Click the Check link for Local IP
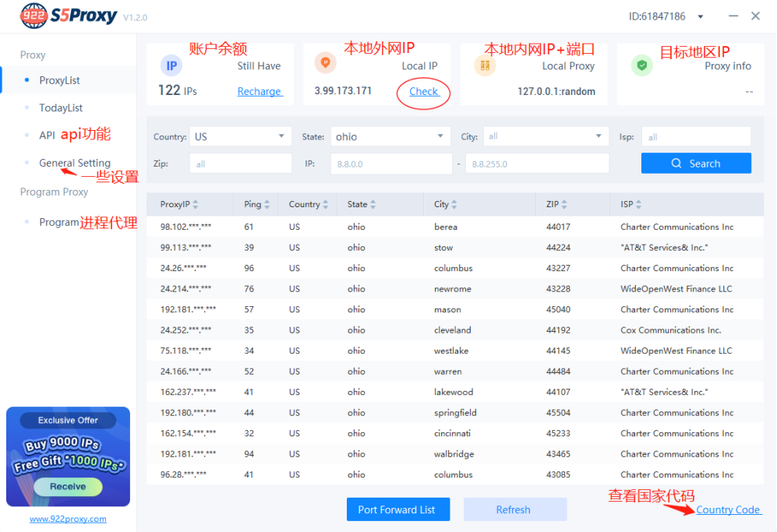Image resolution: width=777 pixels, height=532 pixels. [x=423, y=91]
